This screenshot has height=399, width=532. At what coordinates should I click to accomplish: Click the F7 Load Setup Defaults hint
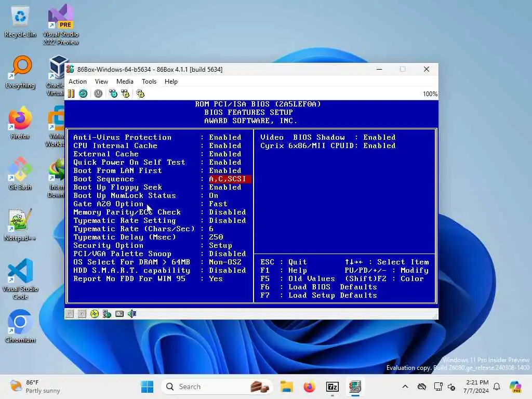pyautogui.click(x=318, y=295)
